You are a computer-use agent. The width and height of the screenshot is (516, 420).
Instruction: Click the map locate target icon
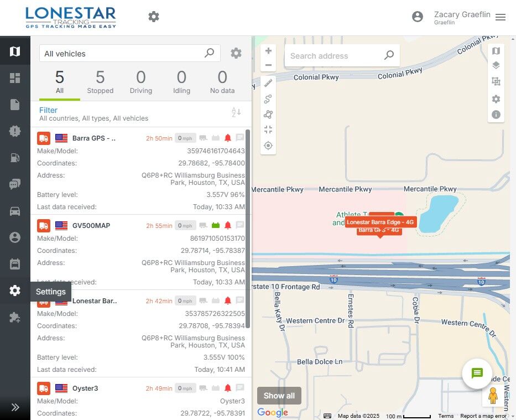point(268,146)
